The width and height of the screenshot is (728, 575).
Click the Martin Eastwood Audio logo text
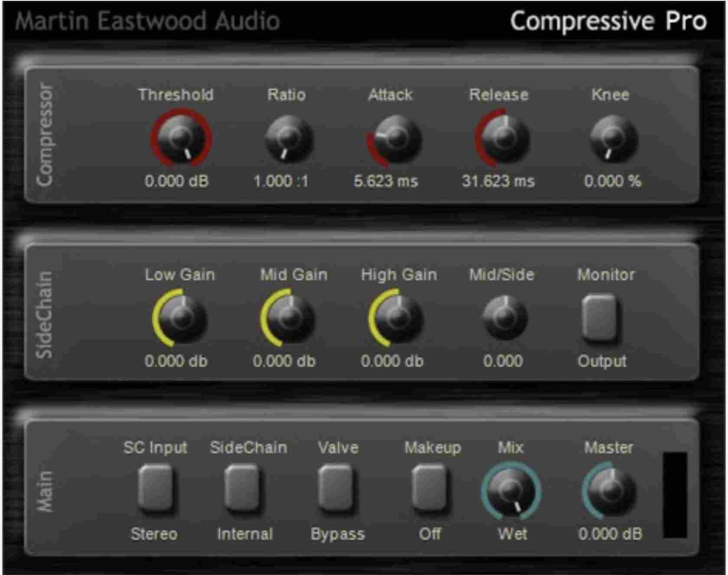click(147, 21)
